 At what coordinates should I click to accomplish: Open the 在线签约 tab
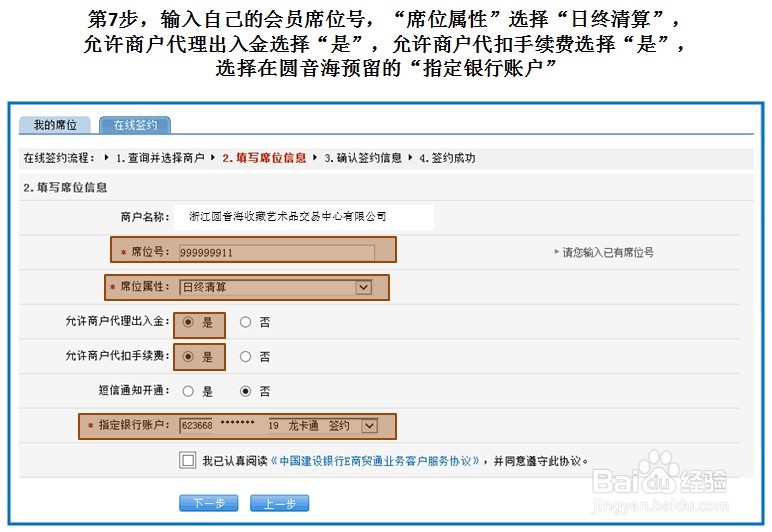click(x=135, y=125)
